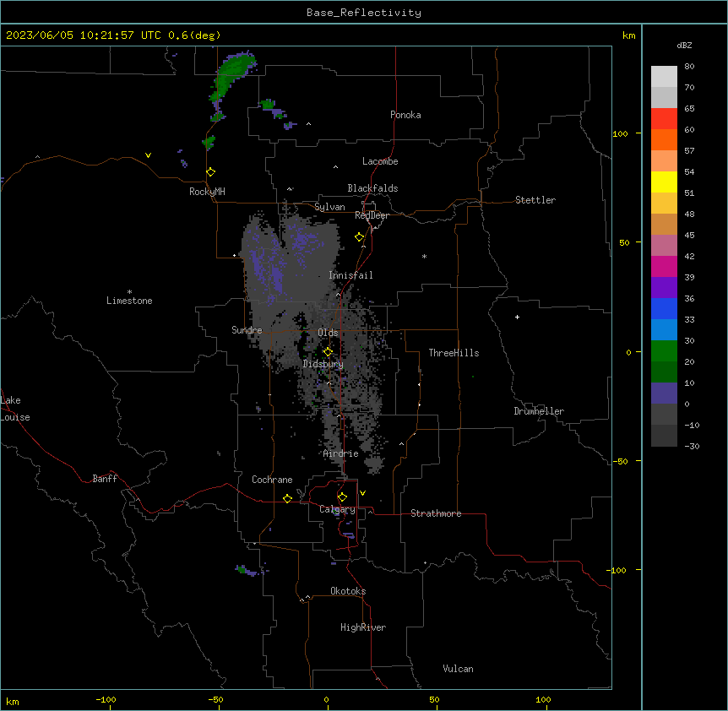Click the Base_Reflectivity title

pyautogui.click(x=364, y=13)
